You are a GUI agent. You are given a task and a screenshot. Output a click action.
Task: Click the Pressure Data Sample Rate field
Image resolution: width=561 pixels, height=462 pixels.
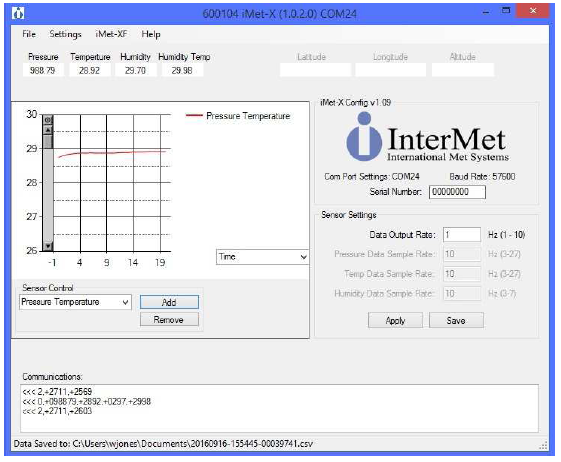tap(462, 254)
